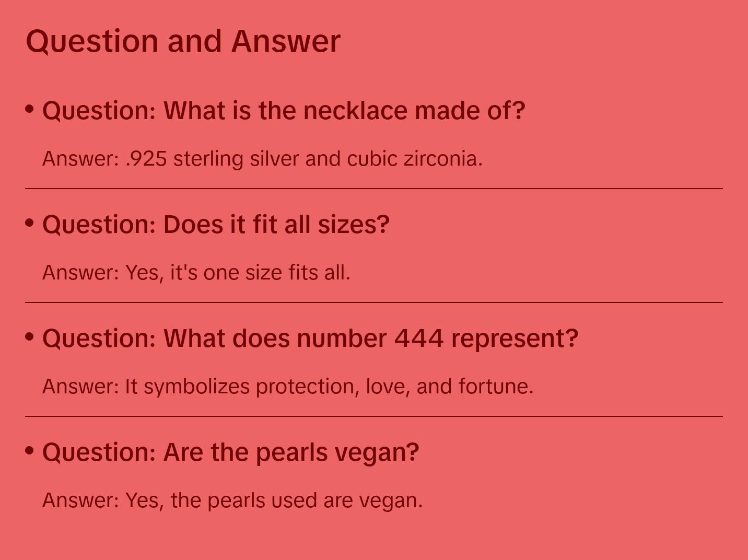Click the sterling silver and cubic zirconia answer

(262, 159)
